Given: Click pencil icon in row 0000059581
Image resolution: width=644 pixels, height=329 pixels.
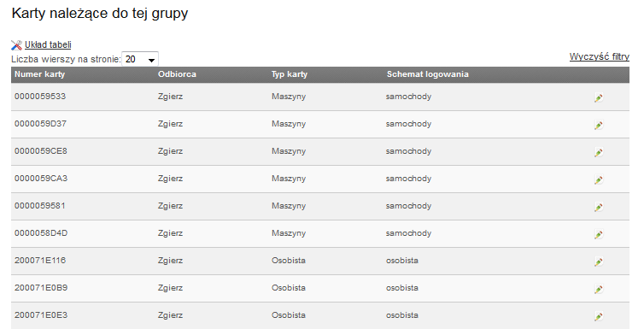Looking at the screenshot, I should [x=599, y=207].
